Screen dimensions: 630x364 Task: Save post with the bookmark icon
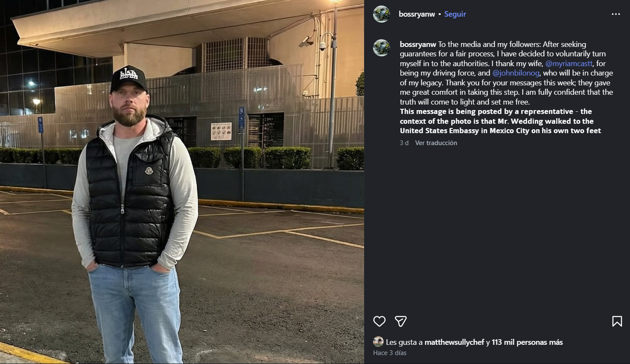(617, 321)
